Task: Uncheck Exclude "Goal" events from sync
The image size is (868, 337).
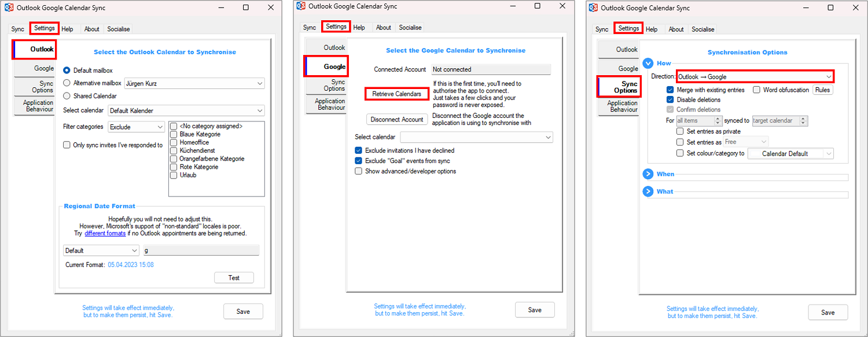Action: pos(359,161)
